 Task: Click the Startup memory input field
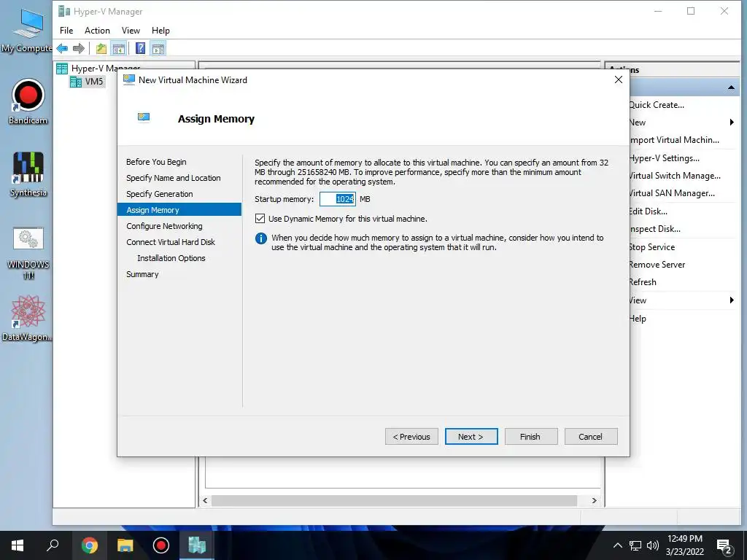pos(337,199)
